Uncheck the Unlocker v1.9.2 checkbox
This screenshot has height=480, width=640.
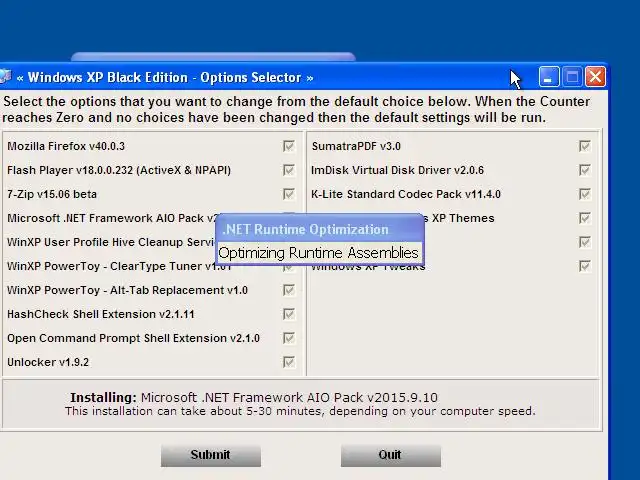click(289, 362)
